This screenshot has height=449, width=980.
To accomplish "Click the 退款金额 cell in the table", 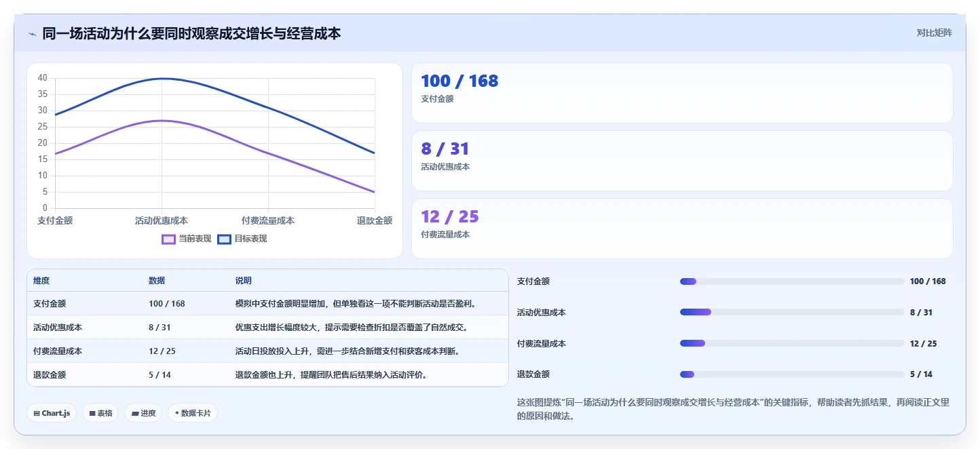I will tap(50, 375).
